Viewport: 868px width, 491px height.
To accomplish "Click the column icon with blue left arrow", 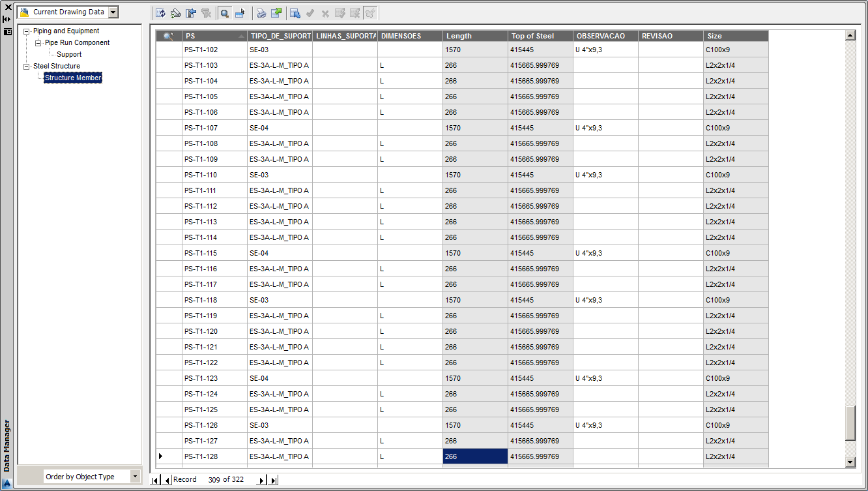I will (x=191, y=12).
